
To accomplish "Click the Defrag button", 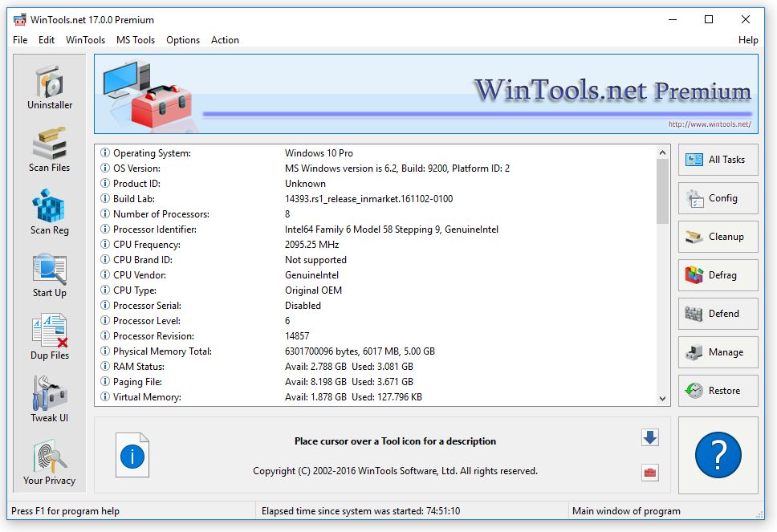I will click(x=718, y=275).
